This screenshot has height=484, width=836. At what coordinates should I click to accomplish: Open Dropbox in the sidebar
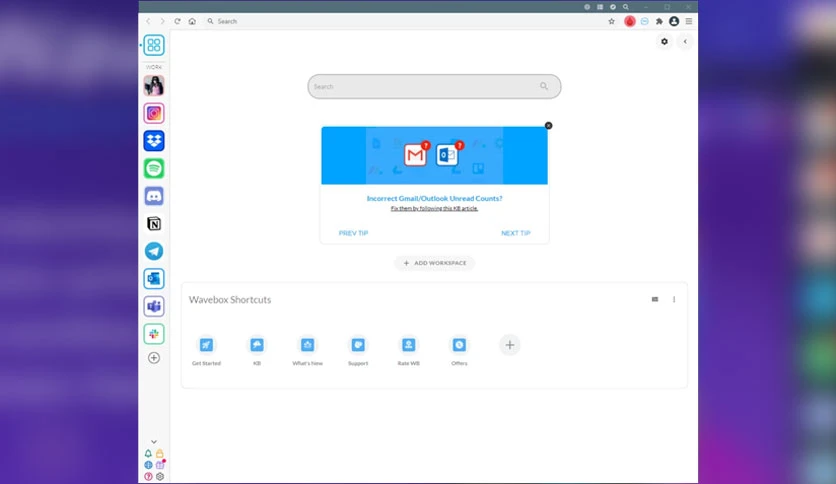(x=154, y=141)
